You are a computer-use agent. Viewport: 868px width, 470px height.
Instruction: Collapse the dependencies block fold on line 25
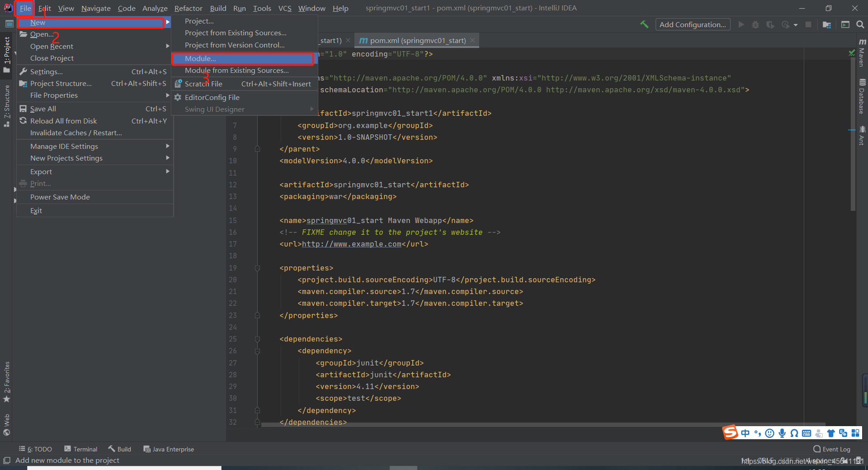point(257,339)
